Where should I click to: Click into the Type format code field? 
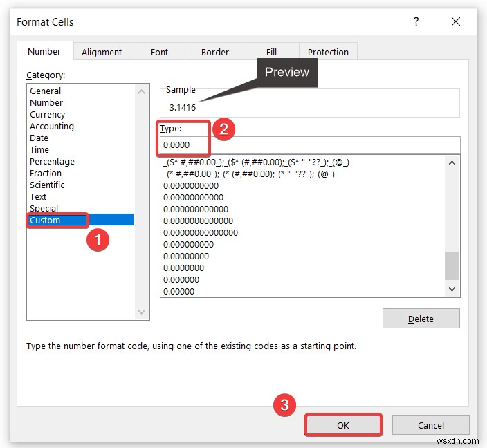[x=310, y=145]
